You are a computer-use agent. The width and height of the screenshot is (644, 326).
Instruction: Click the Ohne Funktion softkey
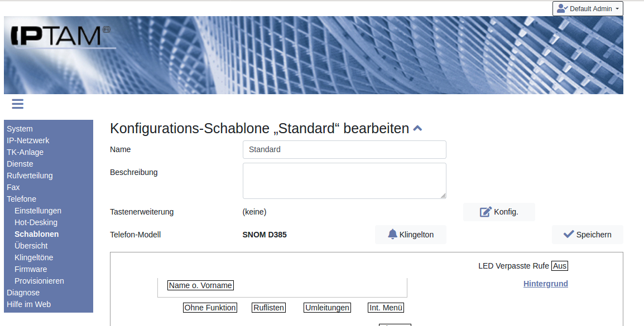210,308
